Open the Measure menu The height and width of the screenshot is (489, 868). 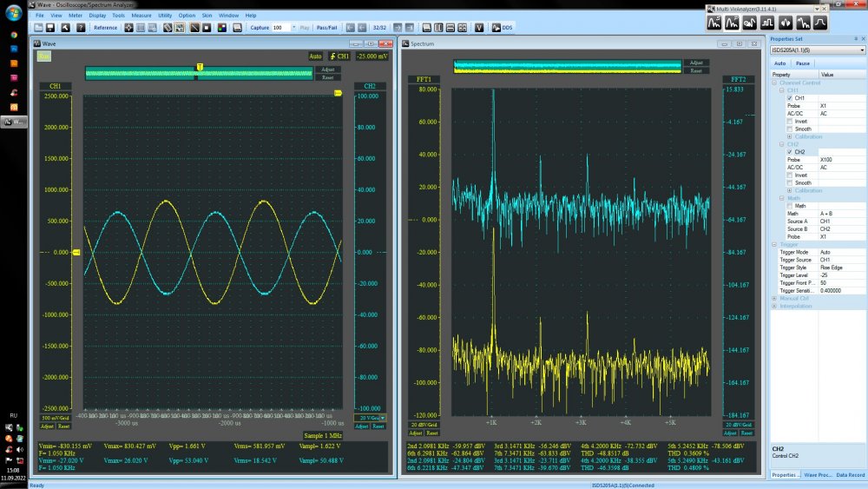(141, 15)
